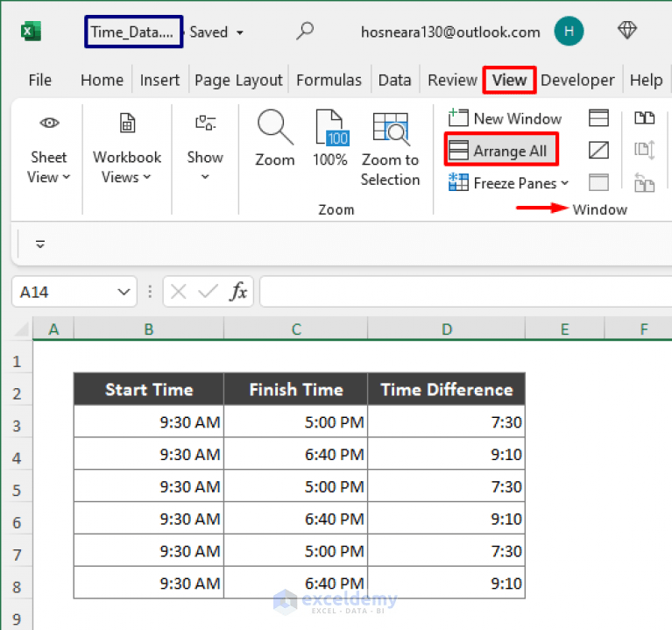Click Reset Window Position icon
Image resolution: width=672 pixels, height=630 pixels.
(644, 182)
